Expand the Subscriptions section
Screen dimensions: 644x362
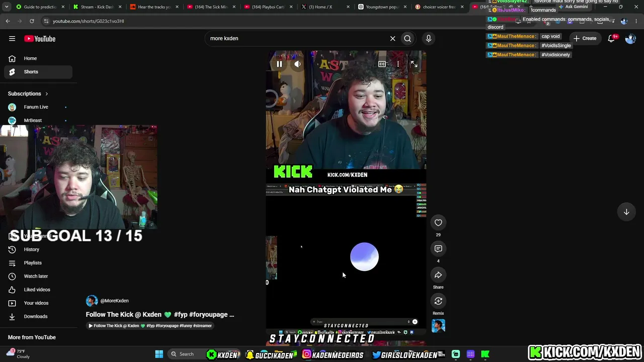tap(28, 94)
